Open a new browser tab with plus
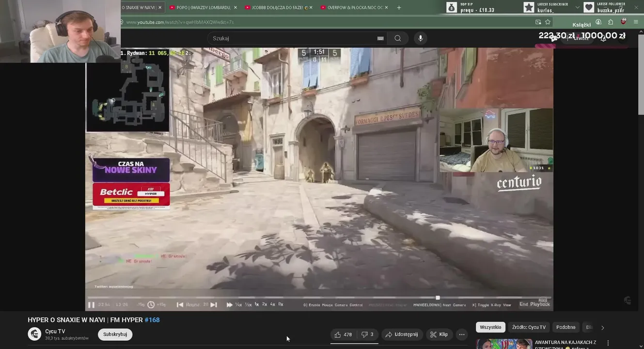 (x=399, y=7)
